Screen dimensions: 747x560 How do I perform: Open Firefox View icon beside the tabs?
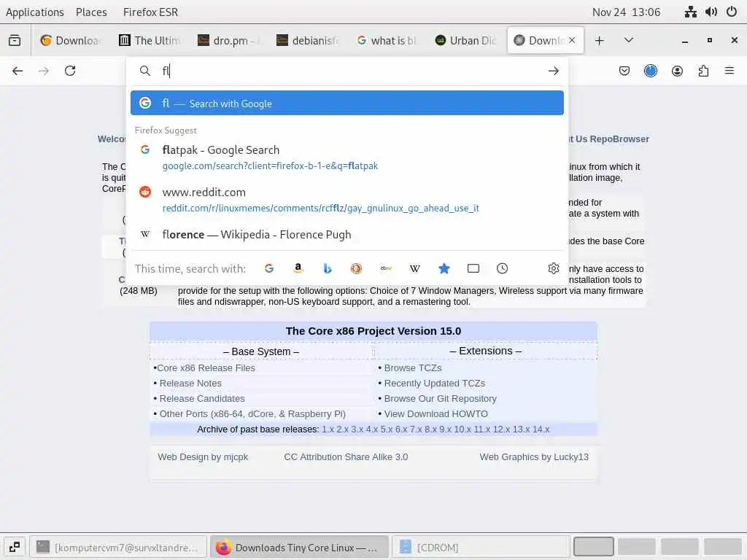click(15, 41)
